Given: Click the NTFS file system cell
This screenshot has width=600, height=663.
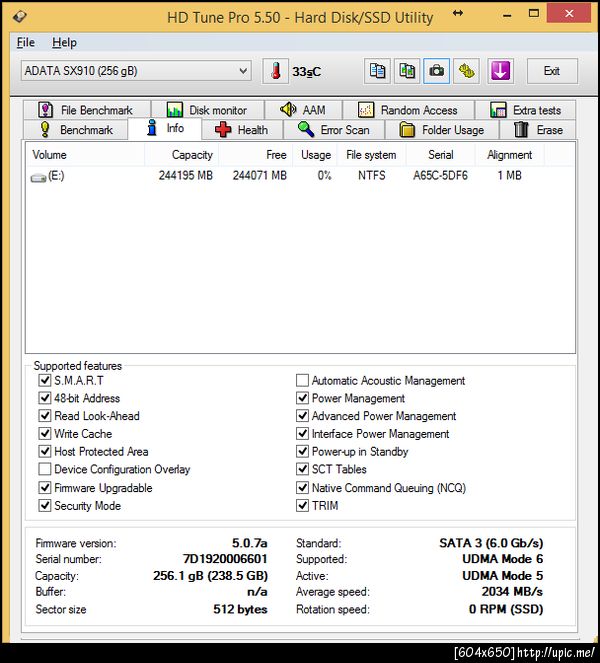Looking at the screenshot, I should [372, 175].
